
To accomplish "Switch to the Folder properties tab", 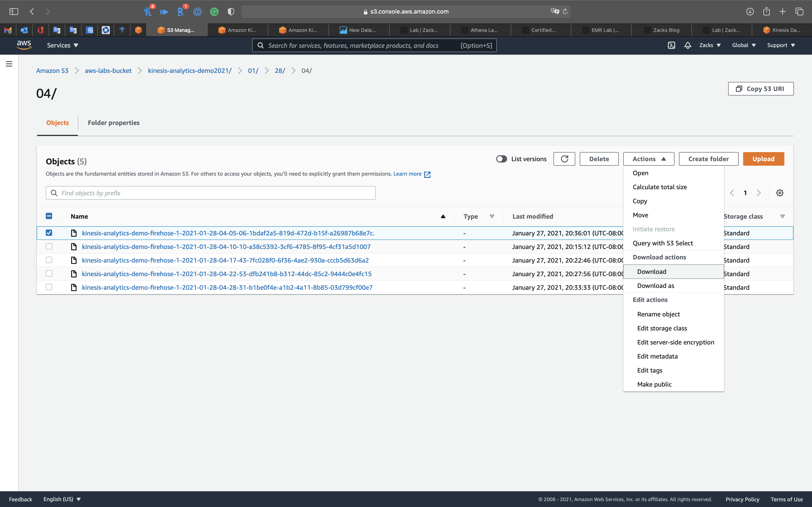I will [x=114, y=123].
